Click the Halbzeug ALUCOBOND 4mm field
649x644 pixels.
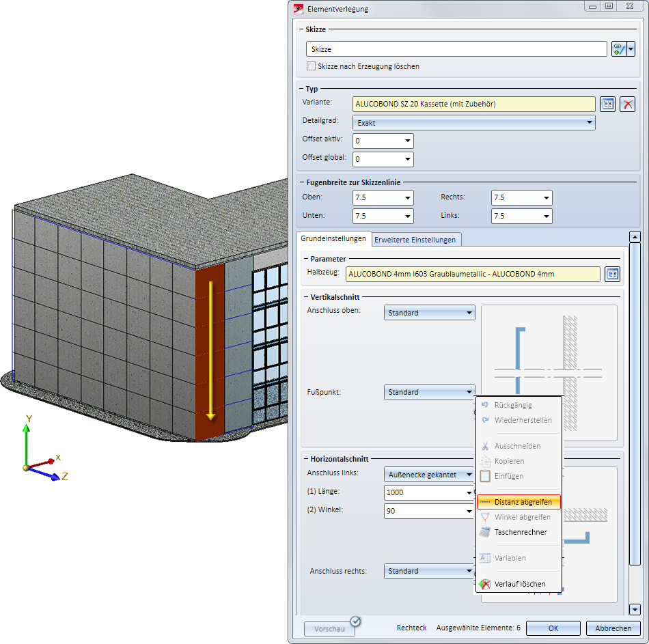pos(473,274)
